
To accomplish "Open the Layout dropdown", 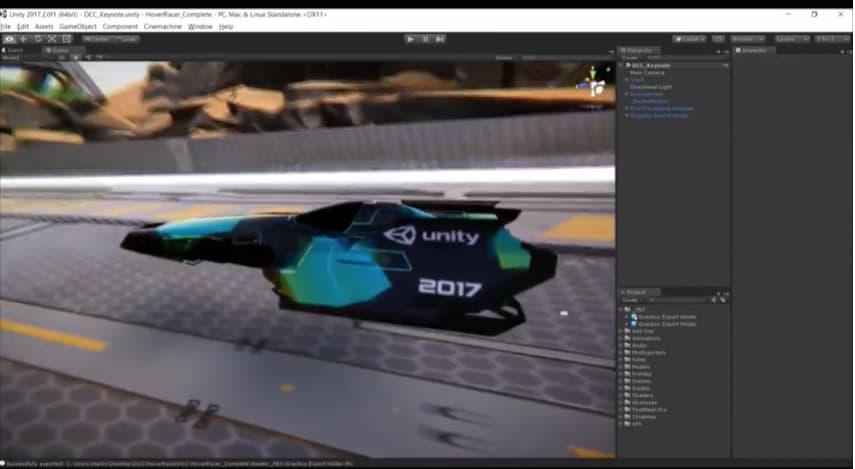I will [x=832, y=39].
